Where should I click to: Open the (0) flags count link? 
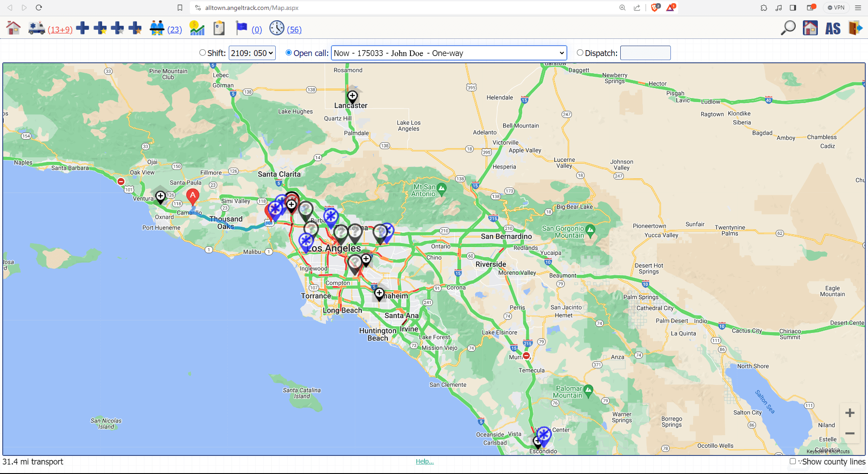(257, 30)
